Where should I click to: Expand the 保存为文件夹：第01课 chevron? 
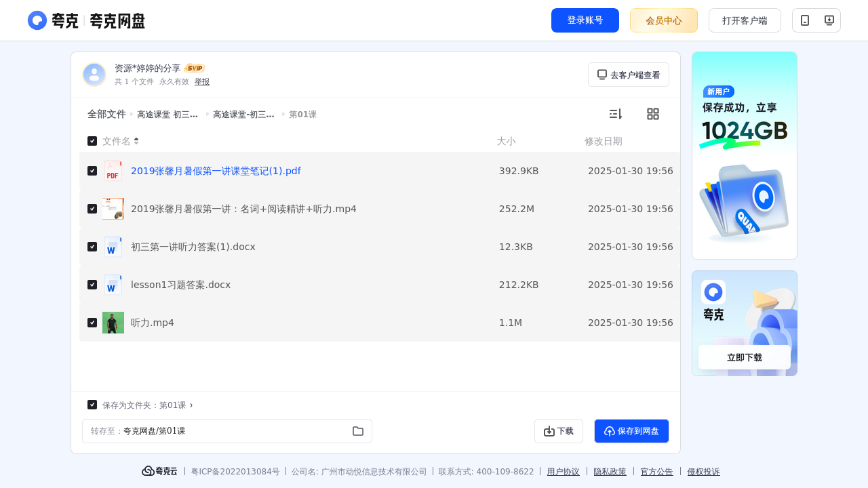[191, 405]
